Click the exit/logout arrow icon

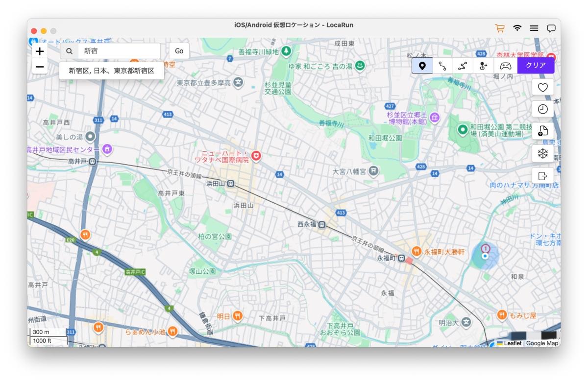542,176
